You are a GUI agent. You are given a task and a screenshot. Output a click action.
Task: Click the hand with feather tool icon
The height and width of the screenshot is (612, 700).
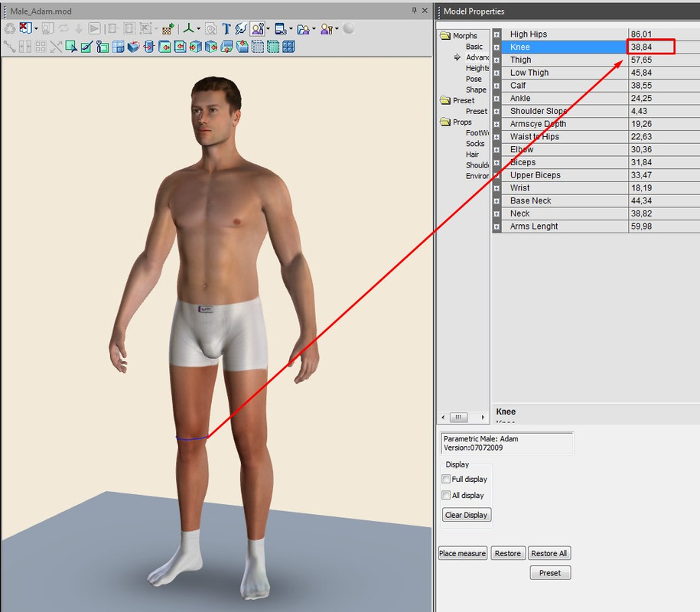coord(241,28)
